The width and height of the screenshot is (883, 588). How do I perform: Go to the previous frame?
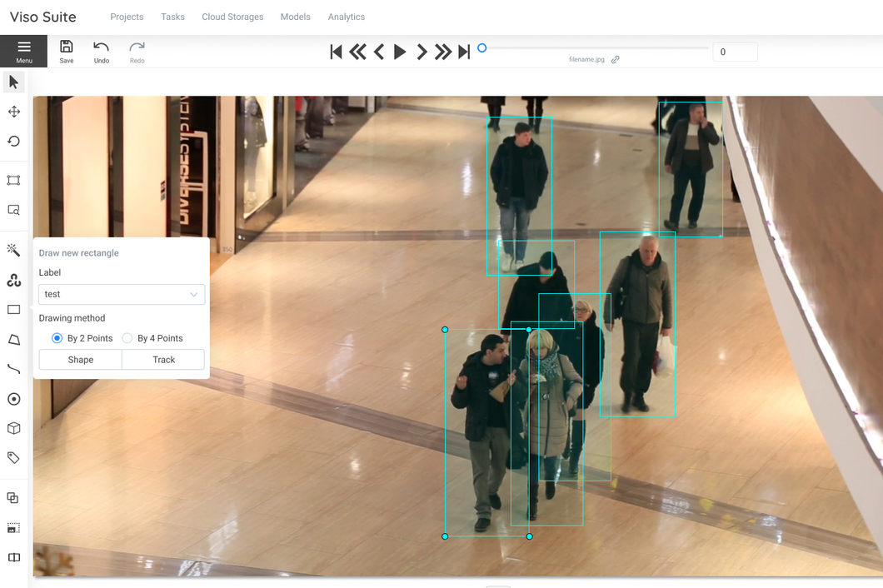(379, 52)
